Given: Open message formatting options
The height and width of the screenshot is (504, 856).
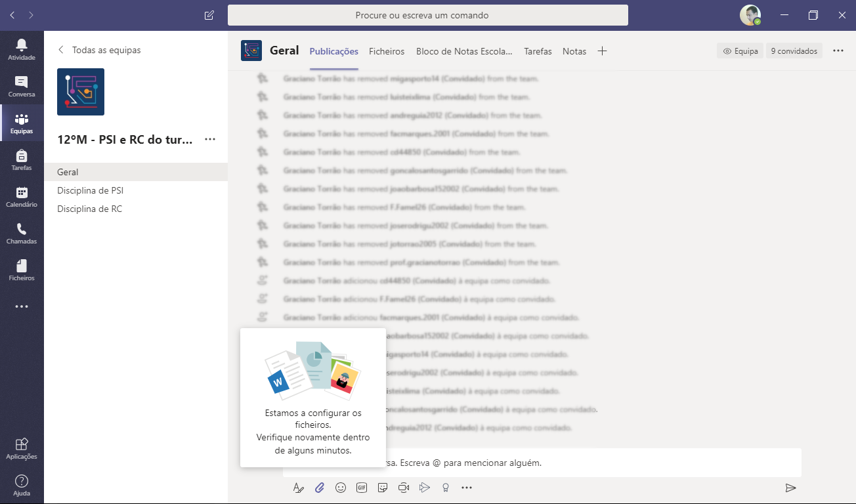Looking at the screenshot, I should click(299, 488).
